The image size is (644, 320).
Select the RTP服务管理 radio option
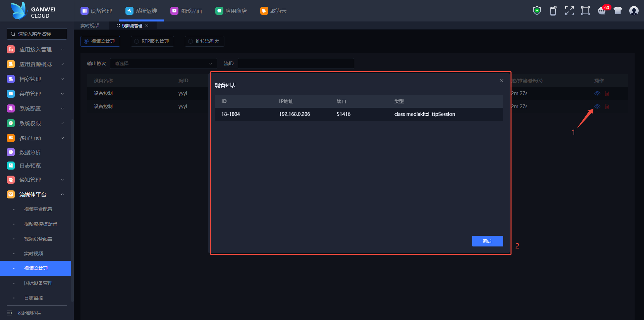[152, 41]
